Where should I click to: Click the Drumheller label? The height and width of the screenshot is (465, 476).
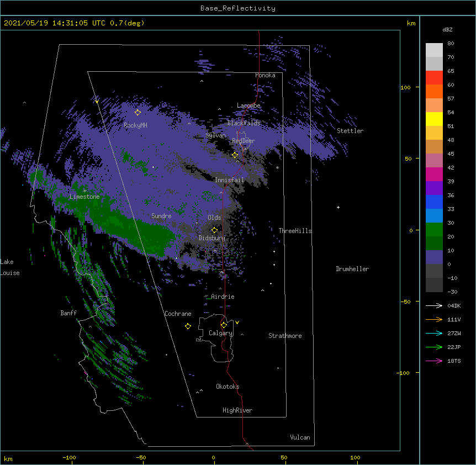352,269
